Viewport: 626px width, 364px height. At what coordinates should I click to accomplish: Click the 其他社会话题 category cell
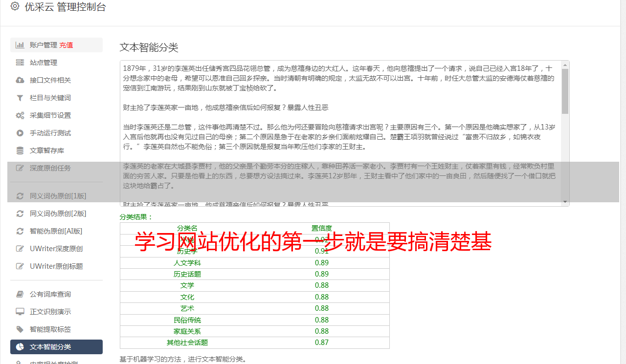pyautogui.click(x=187, y=343)
